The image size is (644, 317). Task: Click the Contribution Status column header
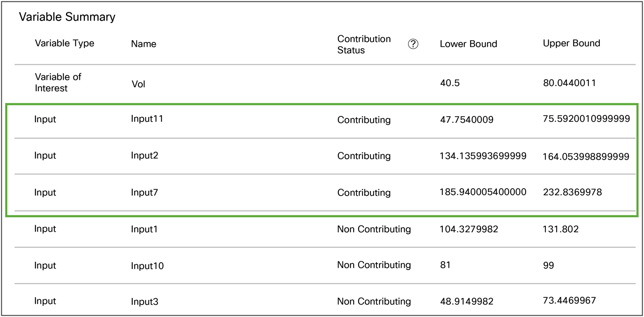tap(364, 44)
